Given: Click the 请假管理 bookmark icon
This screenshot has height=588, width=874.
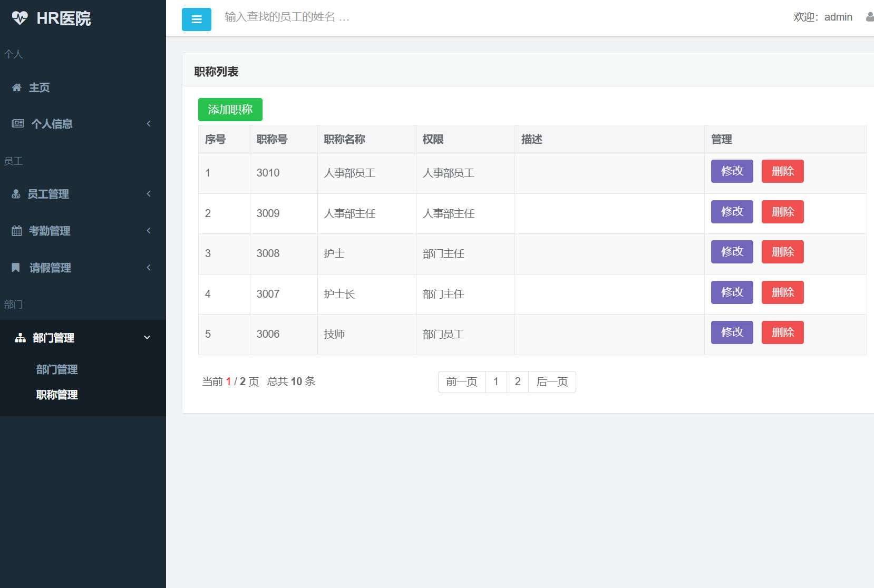Looking at the screenshot, I should click(x=16, y=267).
